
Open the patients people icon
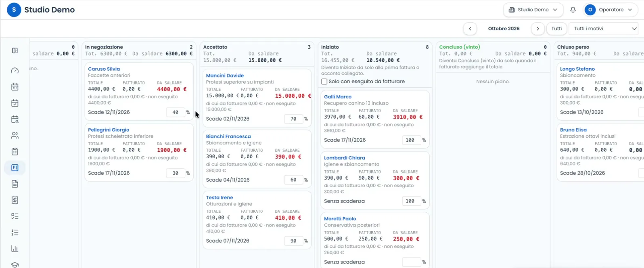15,135
